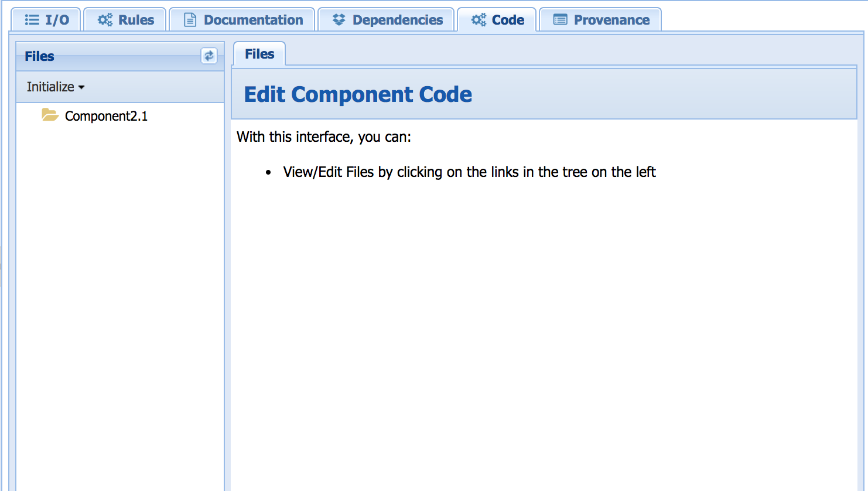Click the table icon beside Provenance
The height and width of the screenshot is (491, 868).
(x=561, y=20)
